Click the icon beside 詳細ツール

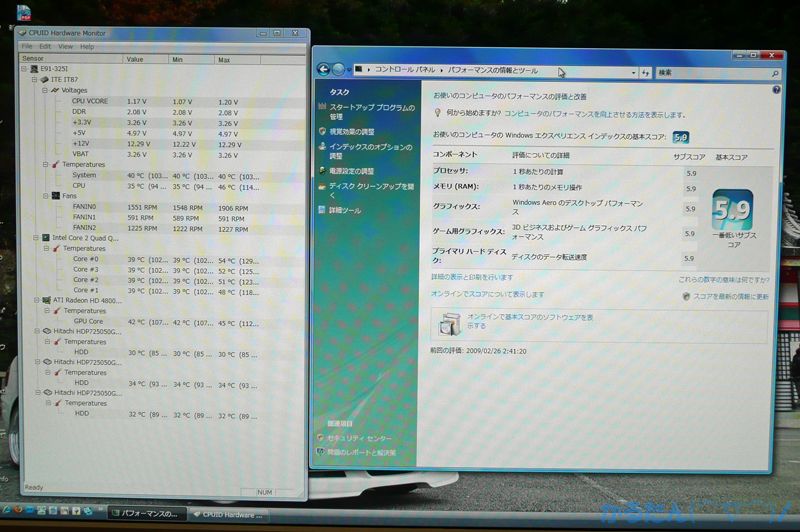[x=322, y=210]
